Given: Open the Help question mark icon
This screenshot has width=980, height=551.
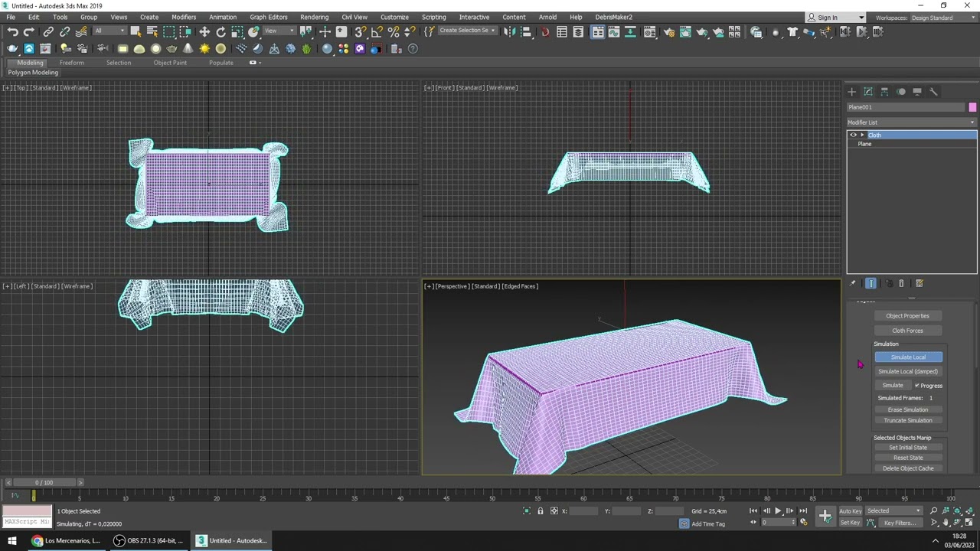Looking at the screenshot, I should coord(413,49).
